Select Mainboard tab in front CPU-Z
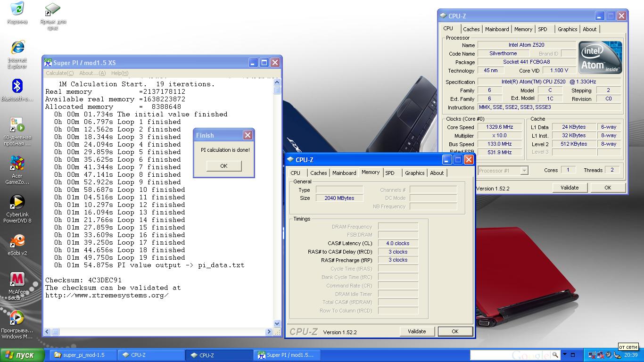 click(344, 173)
